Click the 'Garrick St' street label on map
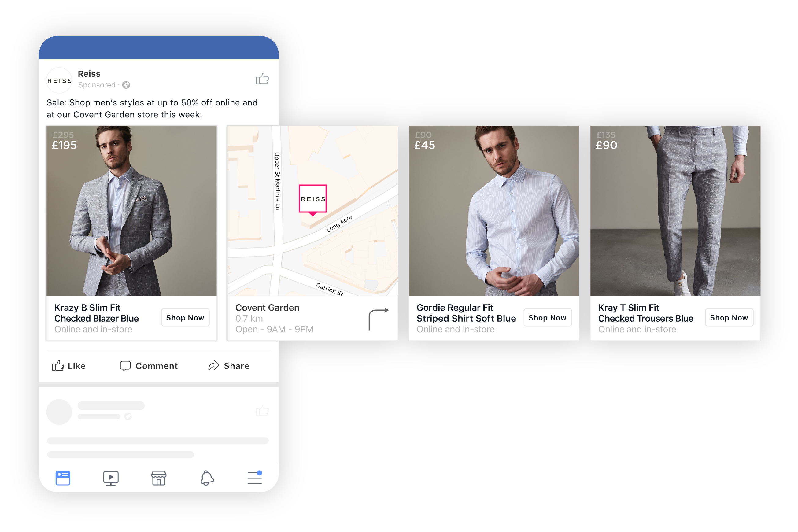798x532 pixels. tap(330, 289)
